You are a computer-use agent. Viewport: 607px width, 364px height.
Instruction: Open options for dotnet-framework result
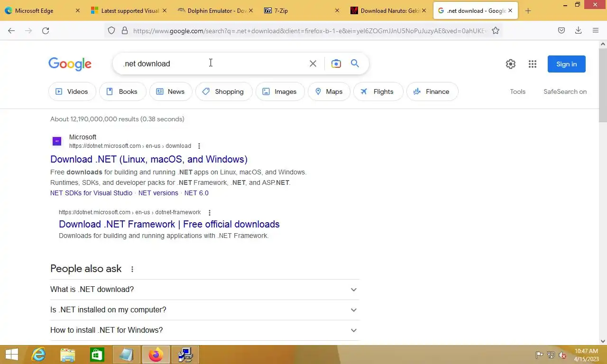point(209,213)
